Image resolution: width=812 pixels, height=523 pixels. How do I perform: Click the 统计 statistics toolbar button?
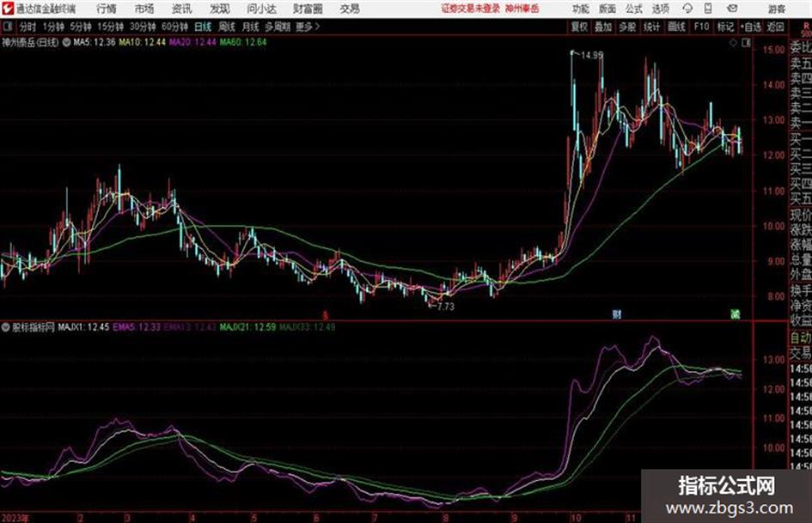pos(651,27)
